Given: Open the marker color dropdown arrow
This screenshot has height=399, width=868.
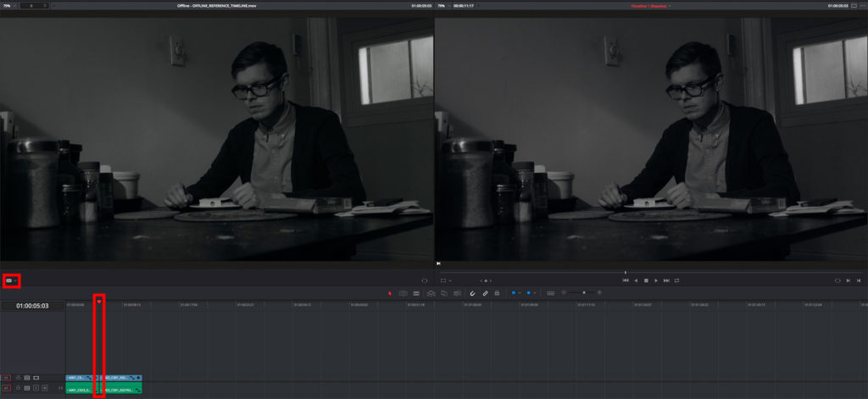Looking at the screenshot, I should (535, 293).
